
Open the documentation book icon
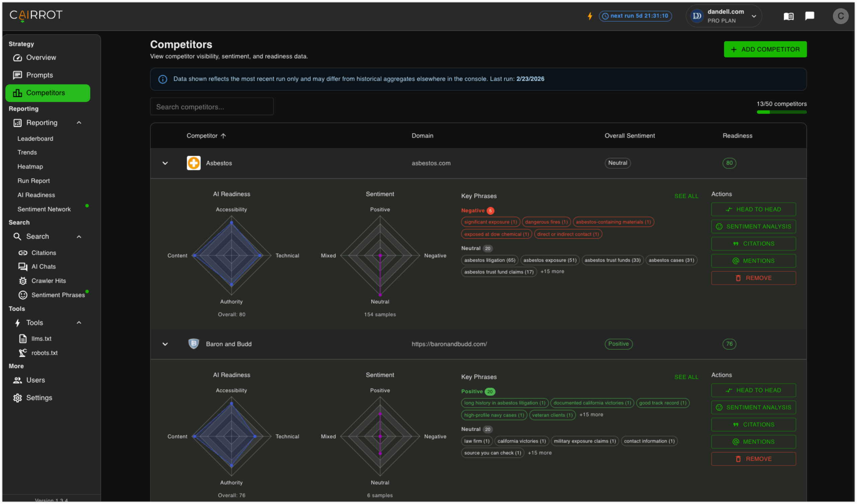789,16
